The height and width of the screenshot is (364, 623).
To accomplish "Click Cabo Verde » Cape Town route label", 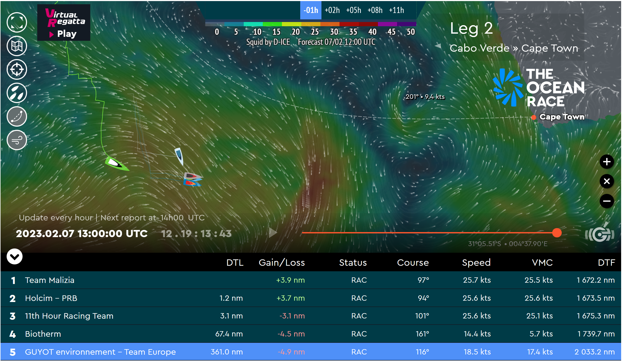I will [x=514, y=48].
